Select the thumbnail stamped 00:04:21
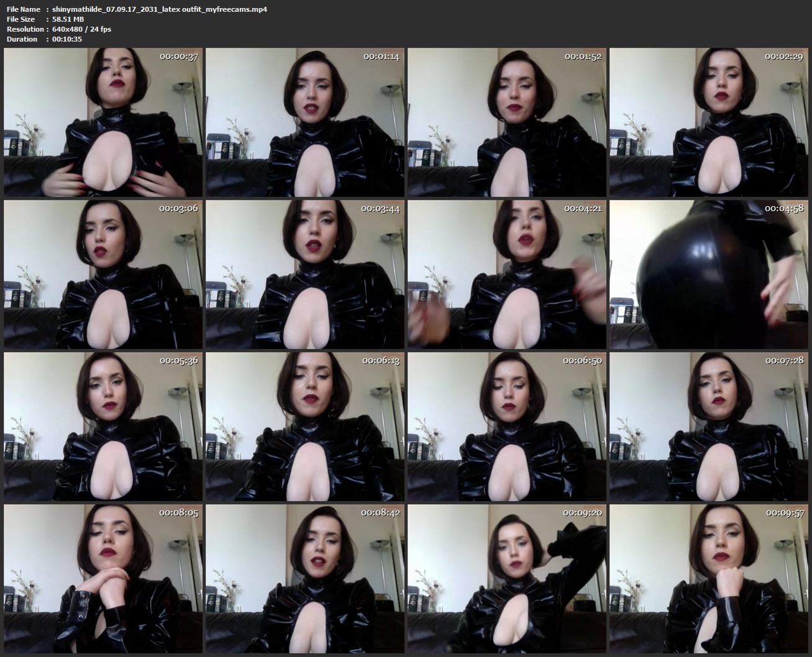812x657 pixels. tap(507, 274)
